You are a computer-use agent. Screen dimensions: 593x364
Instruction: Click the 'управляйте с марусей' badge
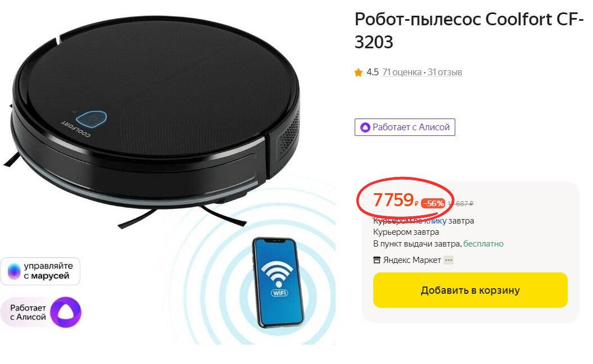tap(40, 271)
